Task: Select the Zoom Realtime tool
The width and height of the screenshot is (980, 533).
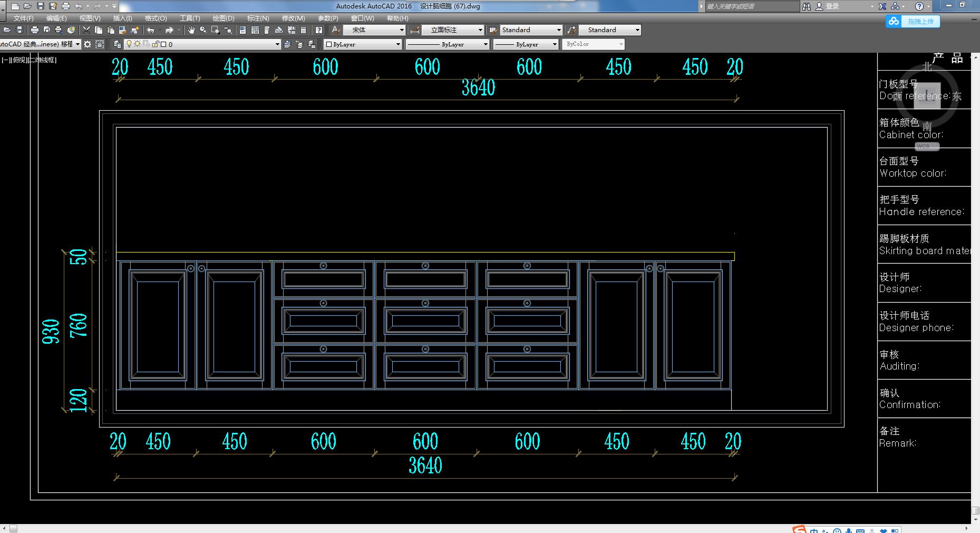Action: 203,30
